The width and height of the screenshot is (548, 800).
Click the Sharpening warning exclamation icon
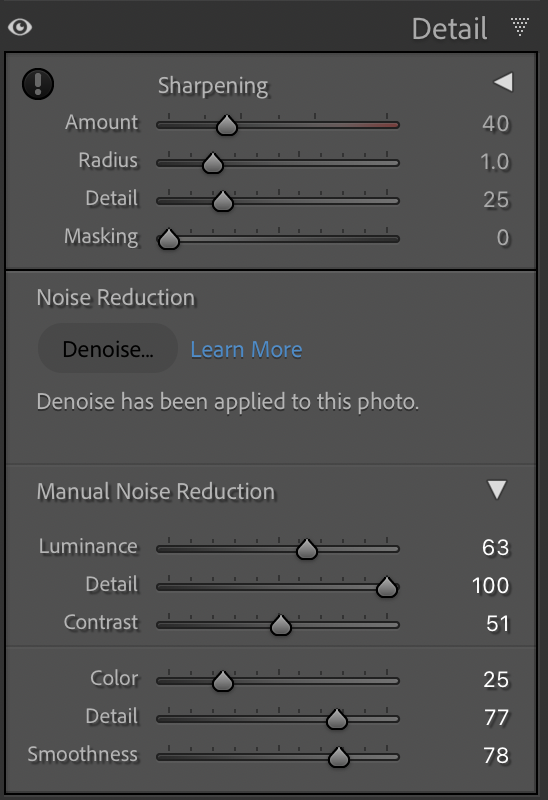tap(38, 84)
